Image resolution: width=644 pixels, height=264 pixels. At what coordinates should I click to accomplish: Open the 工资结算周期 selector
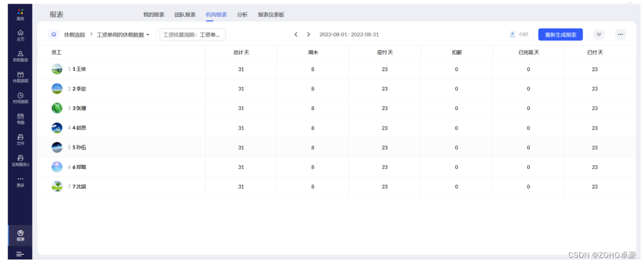click(x=192, y=35)
